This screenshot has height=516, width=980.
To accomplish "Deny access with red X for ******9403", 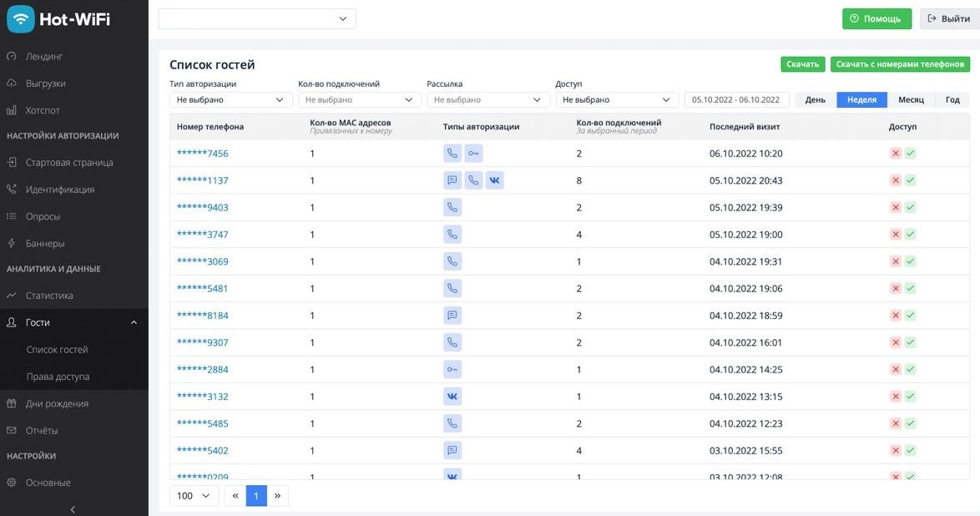I will 896,208.
